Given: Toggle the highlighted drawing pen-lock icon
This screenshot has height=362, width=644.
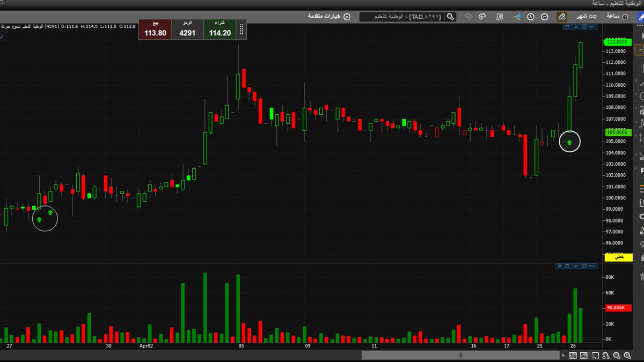Looking at the screenshot, I should (x=561, y=17).
